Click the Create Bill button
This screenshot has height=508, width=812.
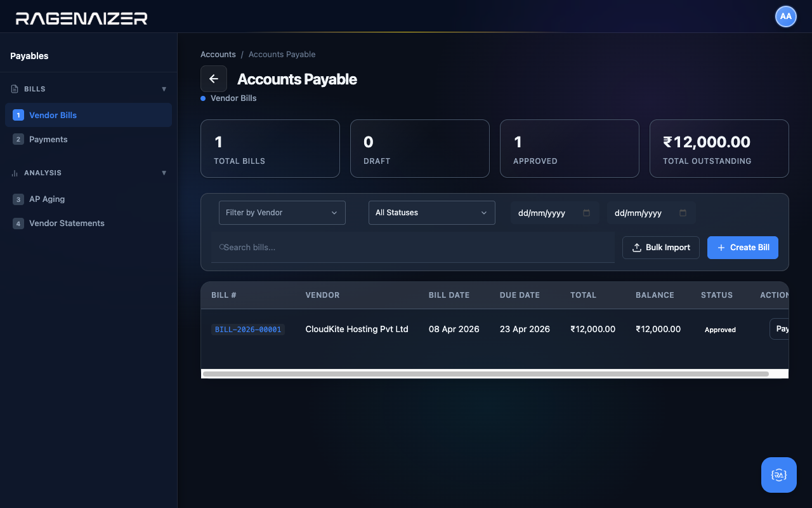click(743, 248)
